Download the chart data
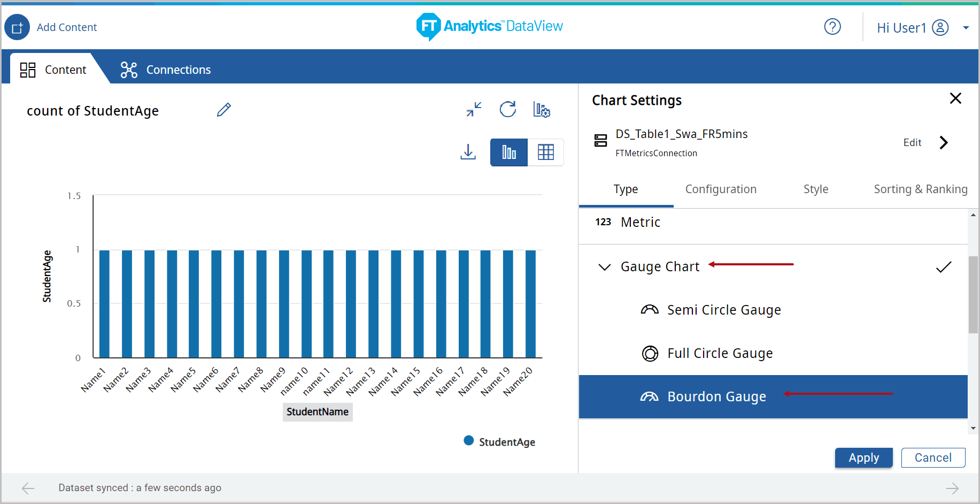This screenshot has width=980, height=504. tap(468, 152)
